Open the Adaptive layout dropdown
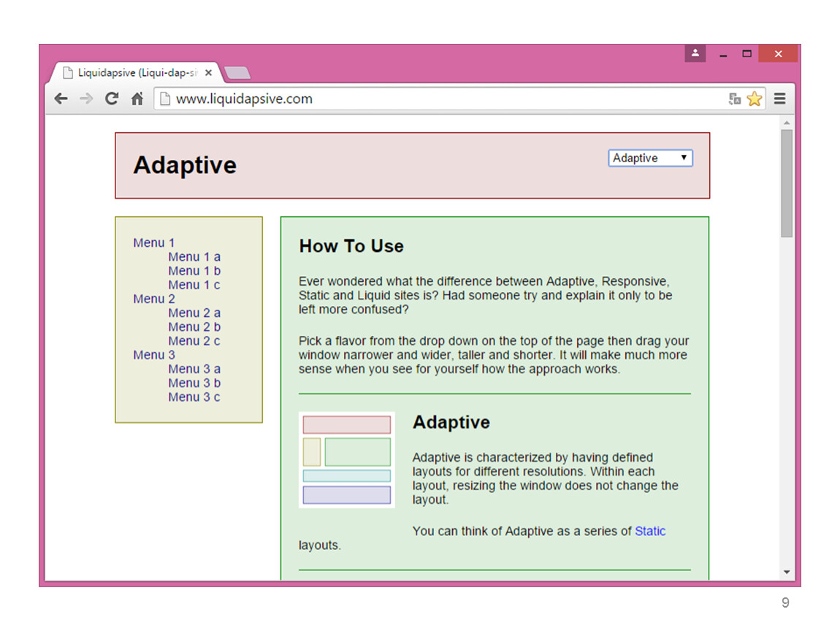 coord(650,158)
